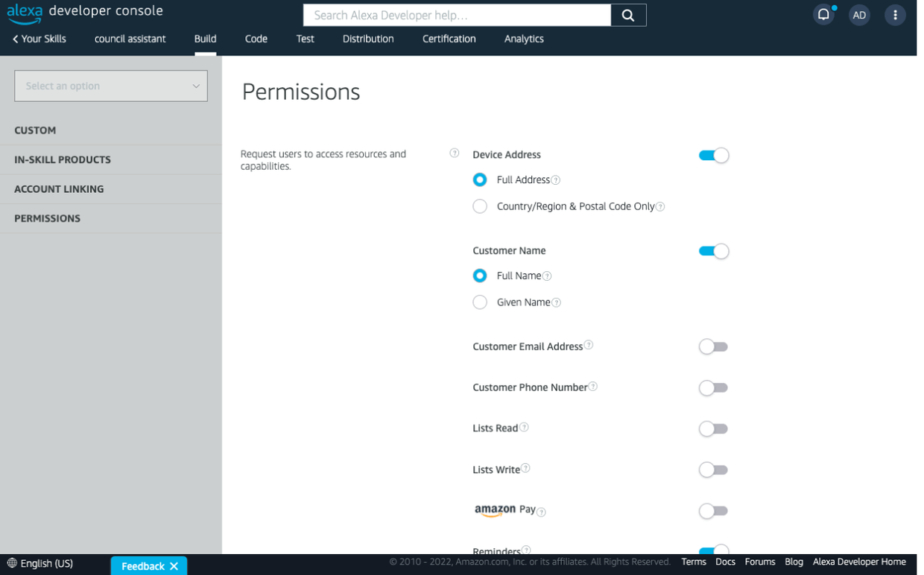The image size is (924, 575).
Task: Switch to the Analytics tab
Action: pyautogui.click(x=524, y=39)
